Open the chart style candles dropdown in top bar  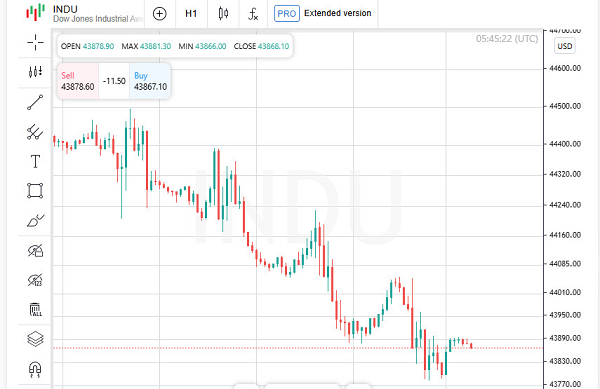coord(223,14)
